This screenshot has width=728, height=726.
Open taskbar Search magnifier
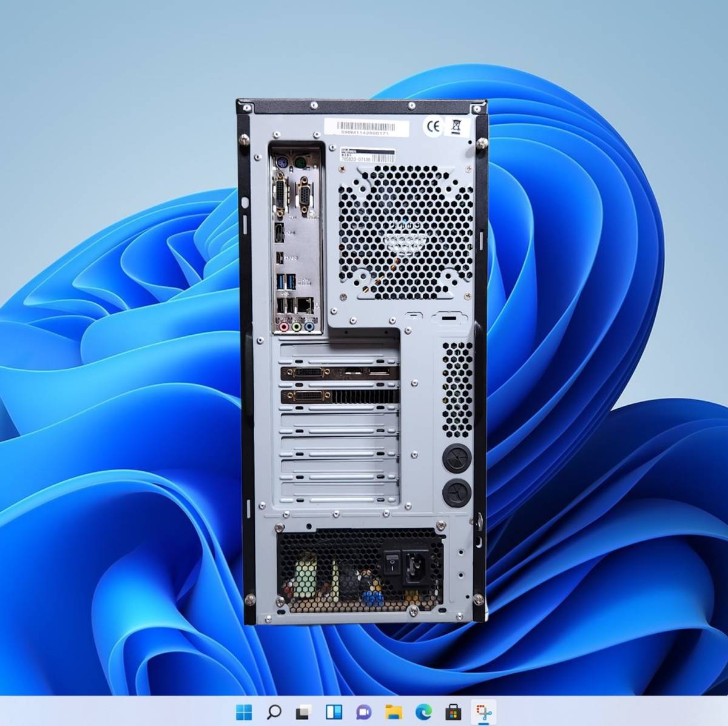click(x=274, y=711)
